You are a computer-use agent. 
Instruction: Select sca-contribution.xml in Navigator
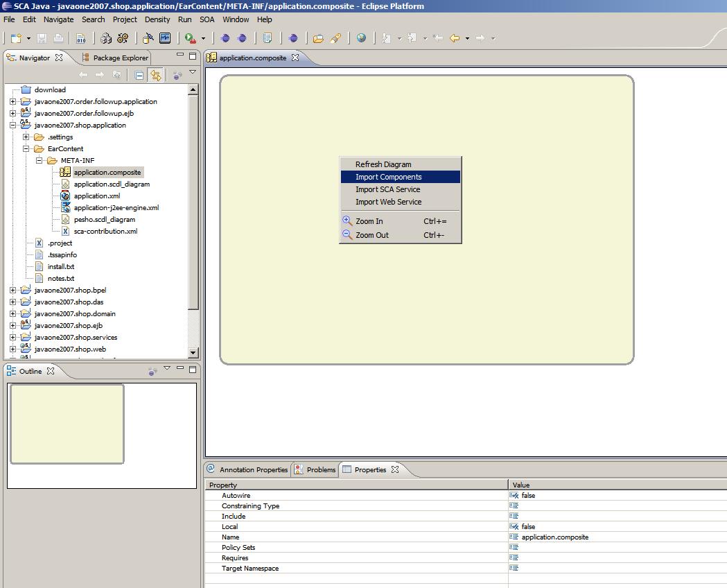click(x=106, y=231)
